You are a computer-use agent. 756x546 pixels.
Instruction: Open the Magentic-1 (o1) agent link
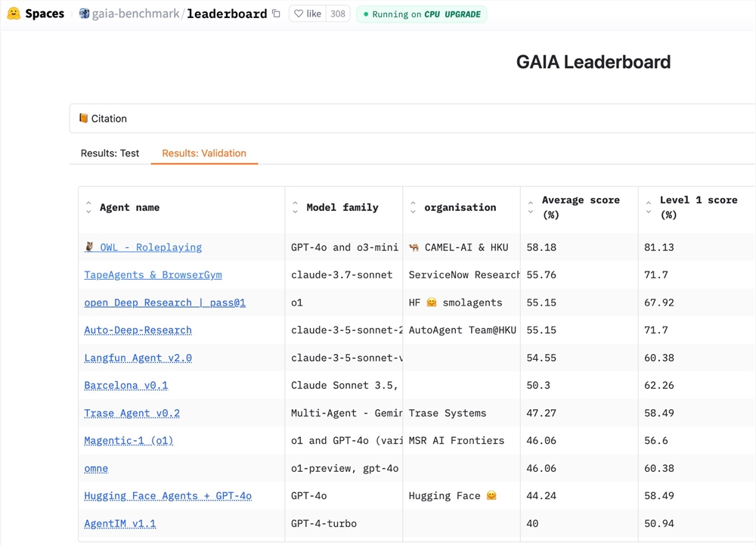point(129,440)
